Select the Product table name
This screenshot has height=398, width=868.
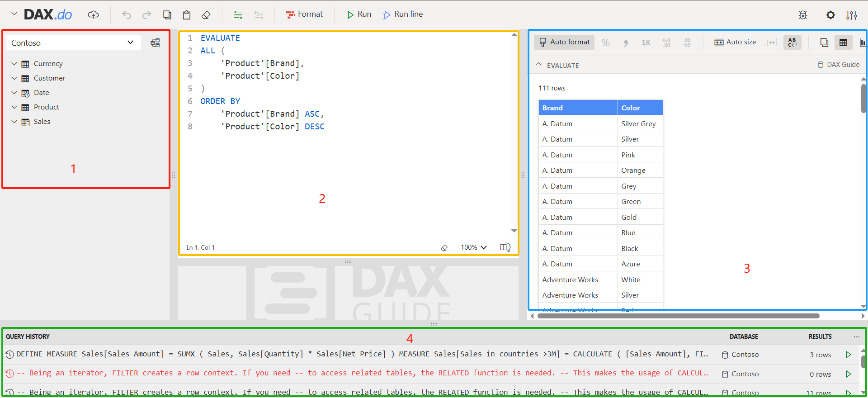(47, 107)
